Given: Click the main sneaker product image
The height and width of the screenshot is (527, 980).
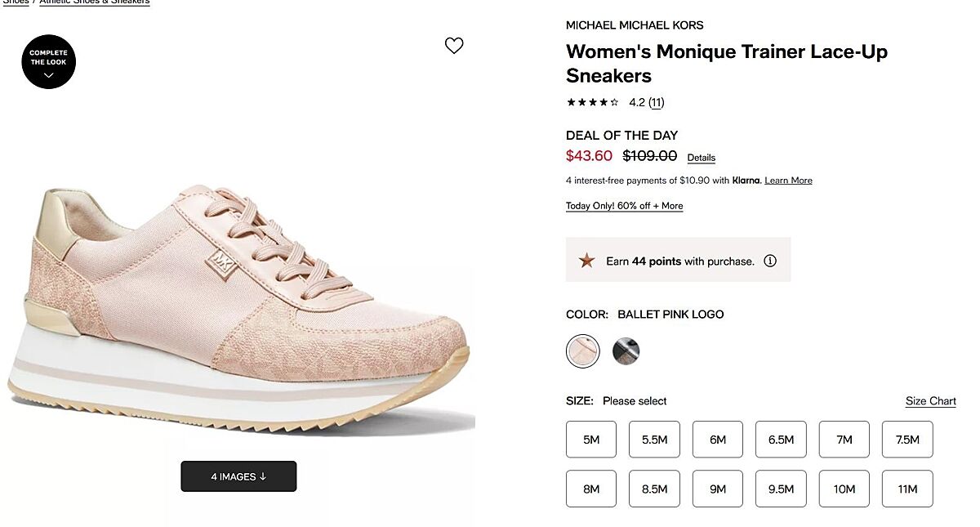Looking at the screenshot, I should pos(245,310).
